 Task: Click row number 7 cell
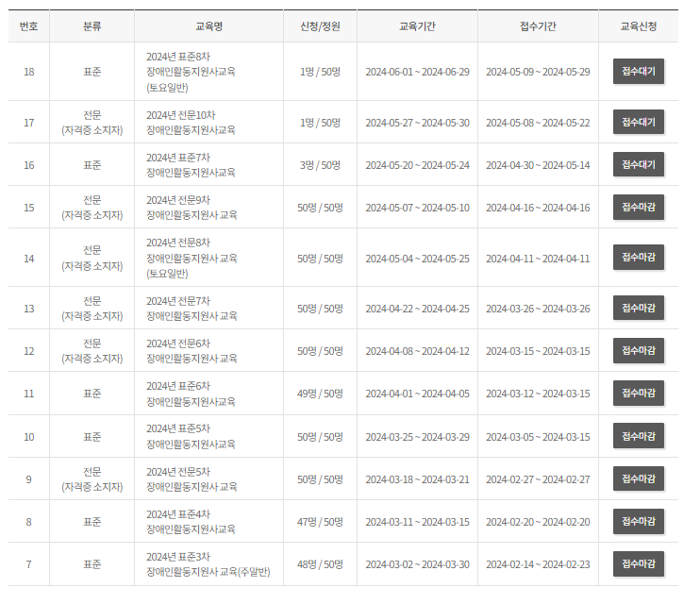coord(29,564)
